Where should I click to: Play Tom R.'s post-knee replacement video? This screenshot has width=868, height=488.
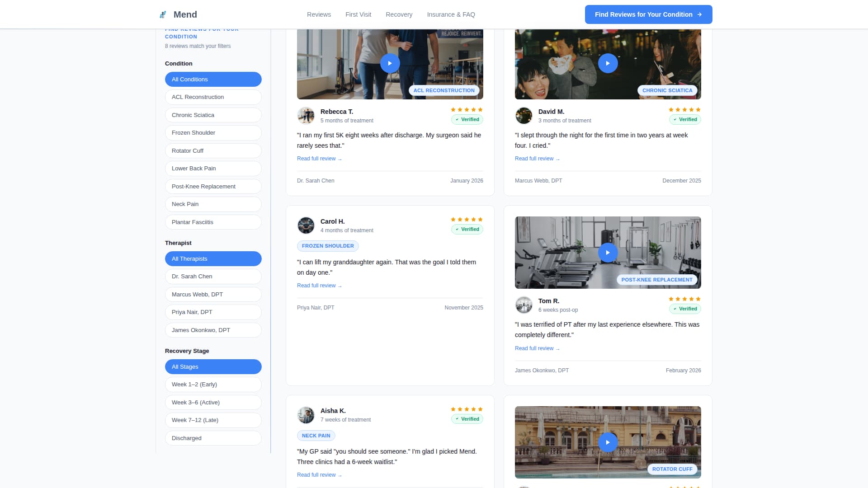point(608,253)
